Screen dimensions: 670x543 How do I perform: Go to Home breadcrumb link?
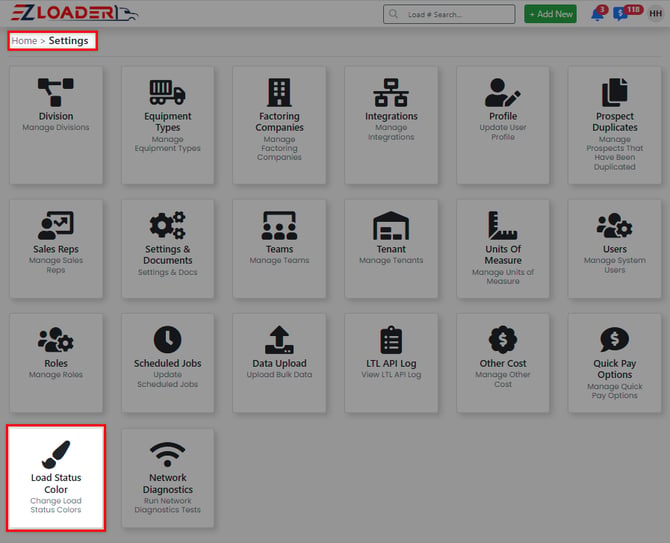(24, 41)
